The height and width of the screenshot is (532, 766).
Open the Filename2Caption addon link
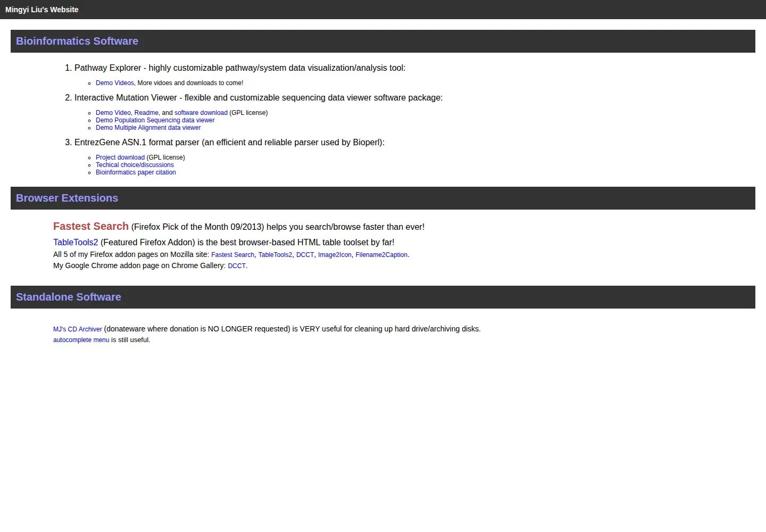(381, 255)
